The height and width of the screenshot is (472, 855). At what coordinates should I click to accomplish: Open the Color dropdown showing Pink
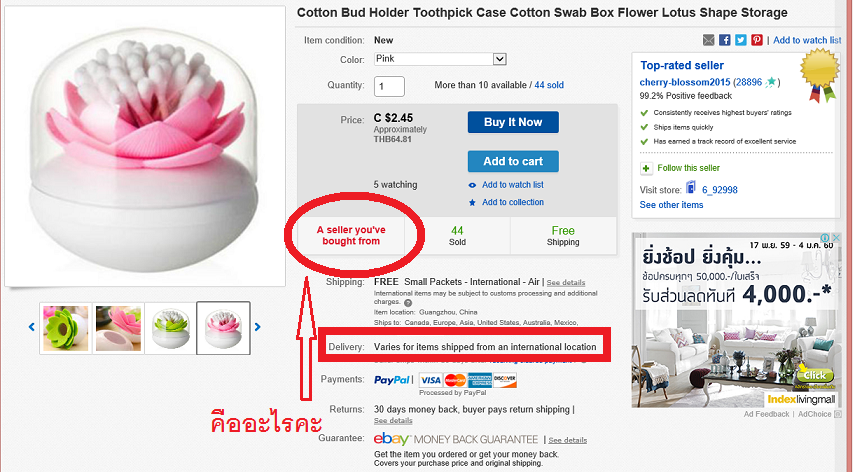coord(440,59)
